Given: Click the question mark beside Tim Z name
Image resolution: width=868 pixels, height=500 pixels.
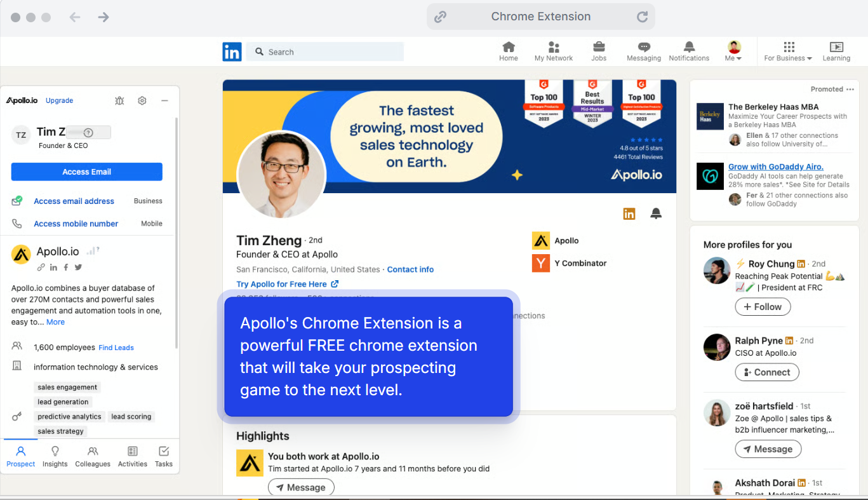Looking at the screenshot, I should click(88, 133).
